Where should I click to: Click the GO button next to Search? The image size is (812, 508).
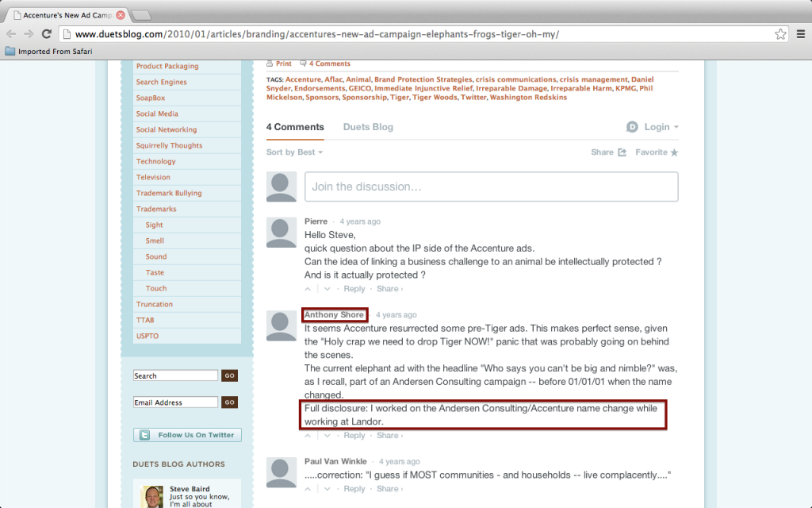(x=229, y=375)
